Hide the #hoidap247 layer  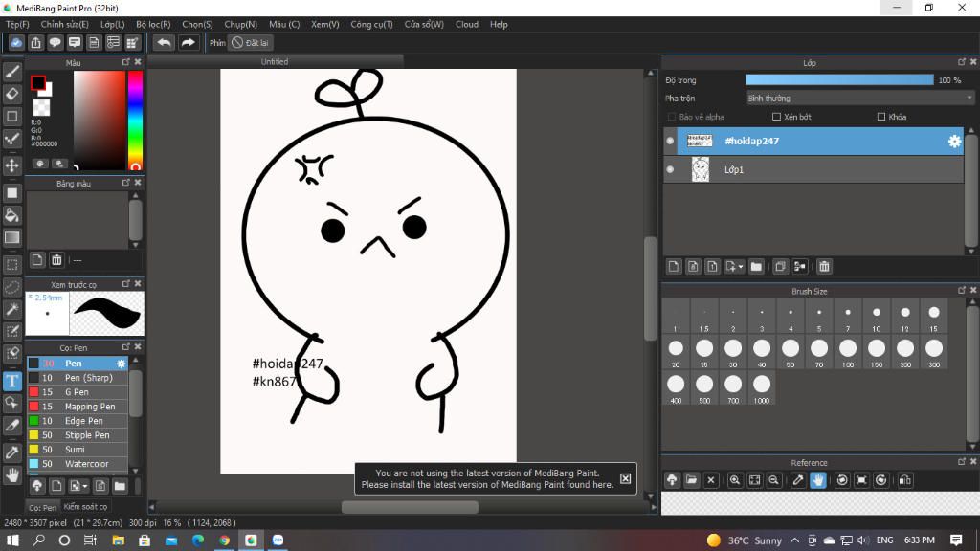click(x=670, y=142)
